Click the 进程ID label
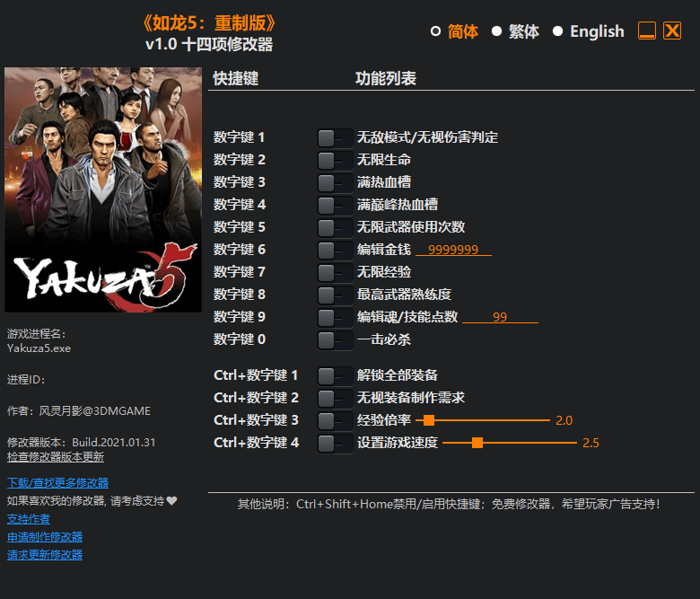This screenshot has width=700, height=599. click(x=26, y=380)
